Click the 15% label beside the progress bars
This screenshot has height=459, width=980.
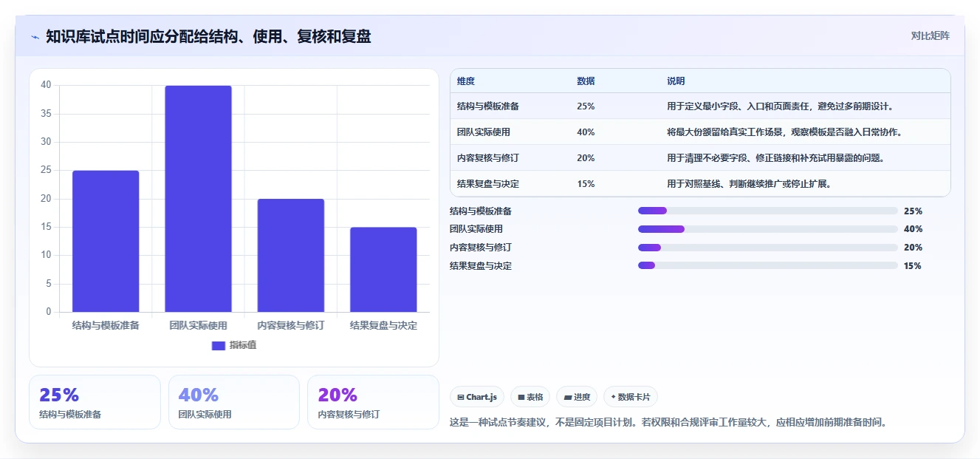point(913,265)
